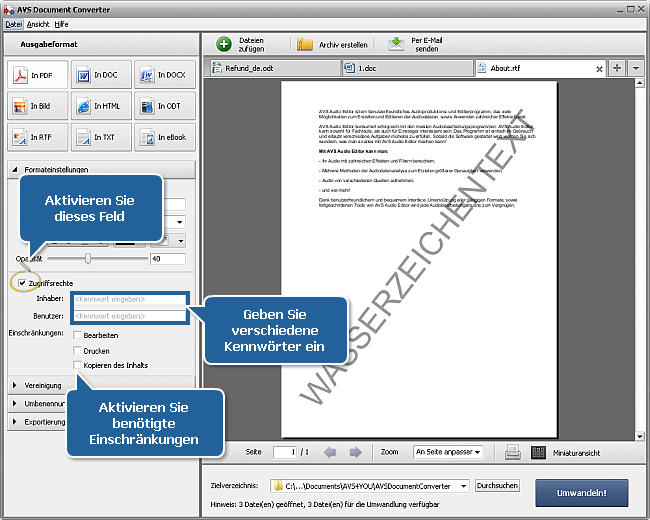Image resolution: width=650 pixels, height=520 pixels.
Task: Switch to the Refund_de.odt tab
Action: pos(274,68)
